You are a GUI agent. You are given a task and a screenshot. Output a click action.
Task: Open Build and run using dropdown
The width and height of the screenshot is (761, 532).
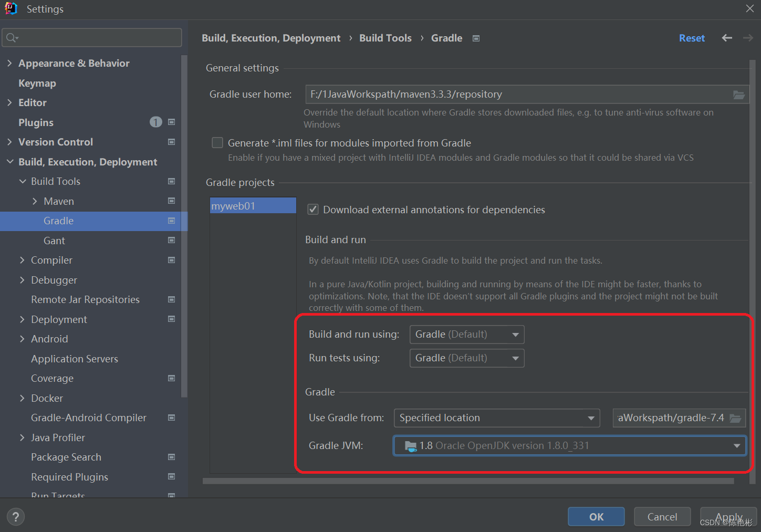(467, 335)
